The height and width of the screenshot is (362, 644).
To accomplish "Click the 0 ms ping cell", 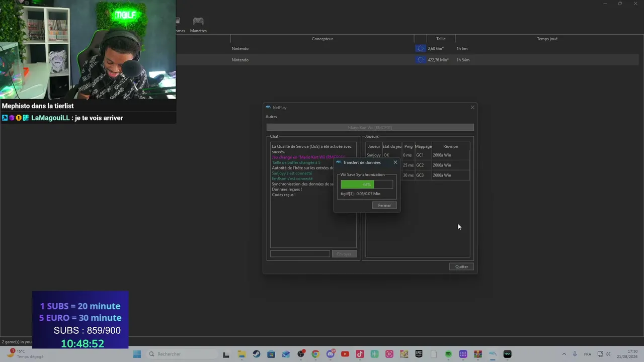I will pos(408,155).
